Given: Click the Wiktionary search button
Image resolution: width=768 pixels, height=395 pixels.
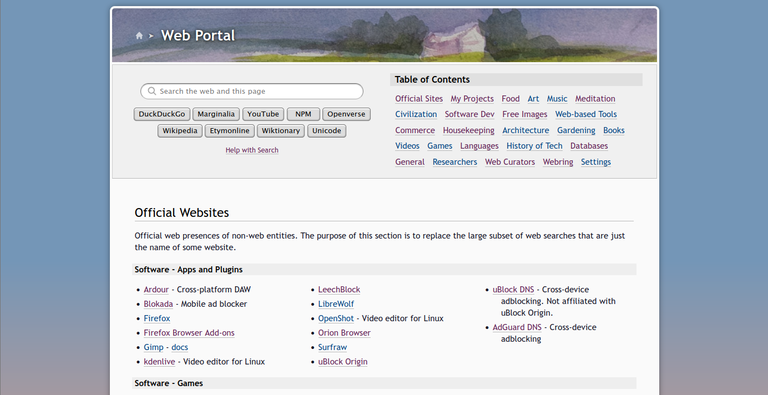Looking at the screenshot, I should pyautogui.click(x=281, y=131).
